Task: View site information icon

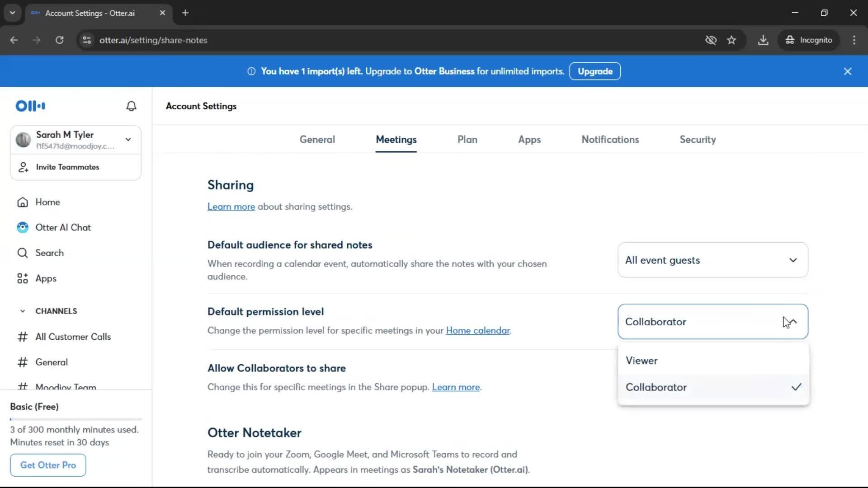Action: pos(87,40)
